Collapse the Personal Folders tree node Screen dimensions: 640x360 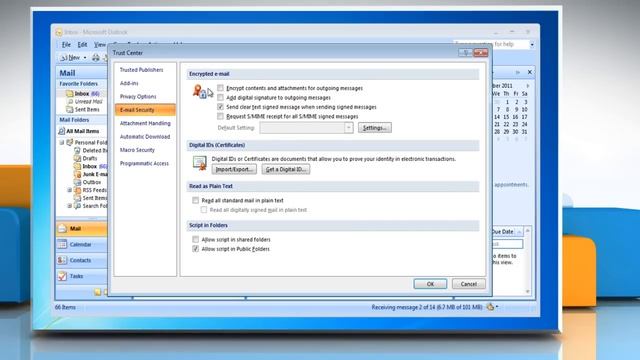[x=62, y=142]
